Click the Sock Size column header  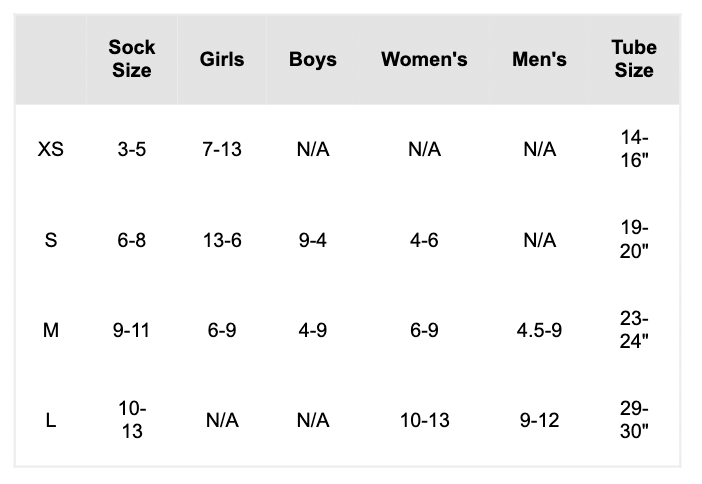point(132,59)
